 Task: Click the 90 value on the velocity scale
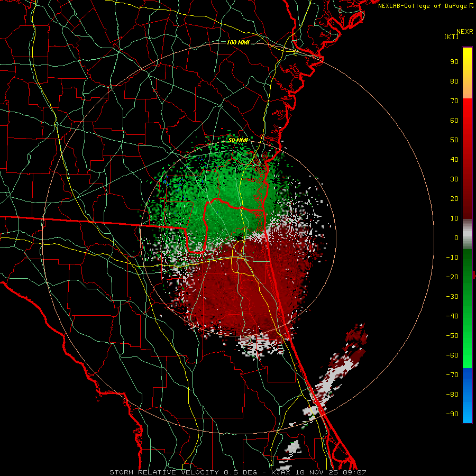point(454,62)
